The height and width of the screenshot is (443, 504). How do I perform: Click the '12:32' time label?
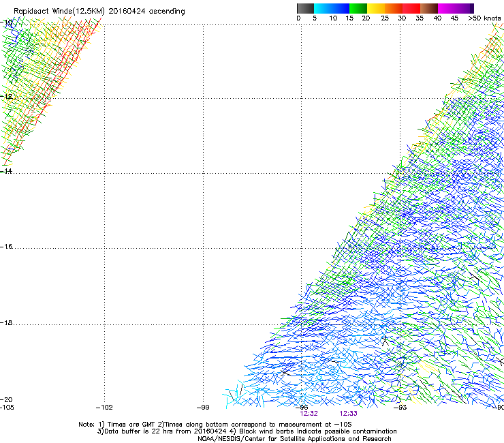309,414
